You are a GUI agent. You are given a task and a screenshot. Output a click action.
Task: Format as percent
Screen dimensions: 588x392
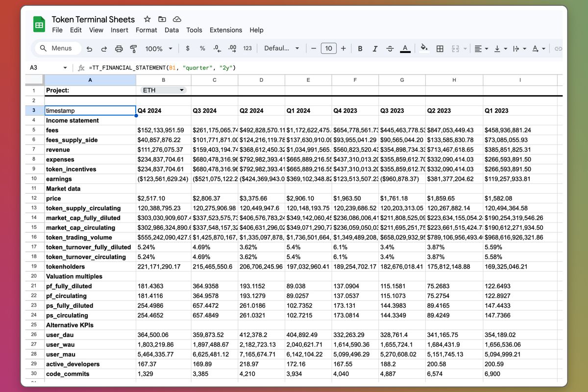(x=202, y=49)
